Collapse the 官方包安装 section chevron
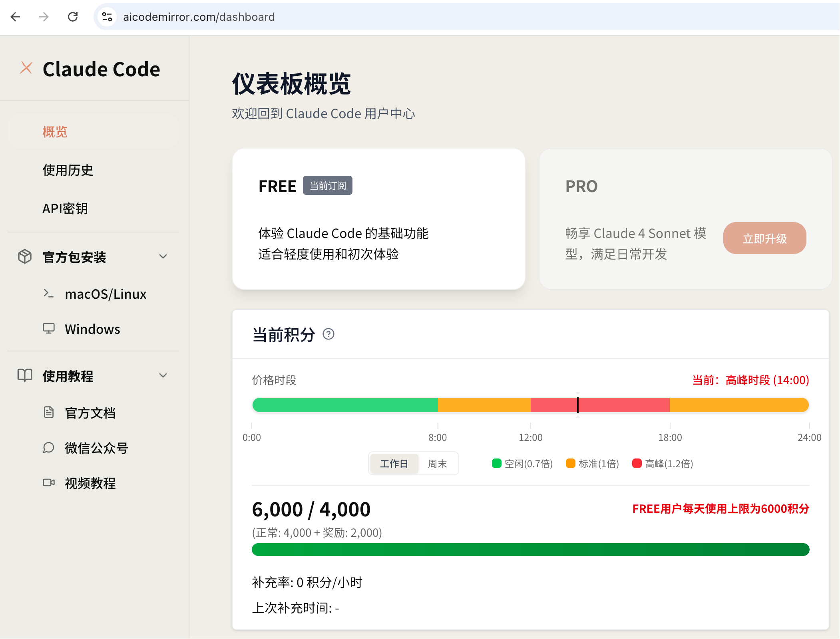The height and width of the screenshot is (639, 840). pyautogui.click(x=163, y=256)
